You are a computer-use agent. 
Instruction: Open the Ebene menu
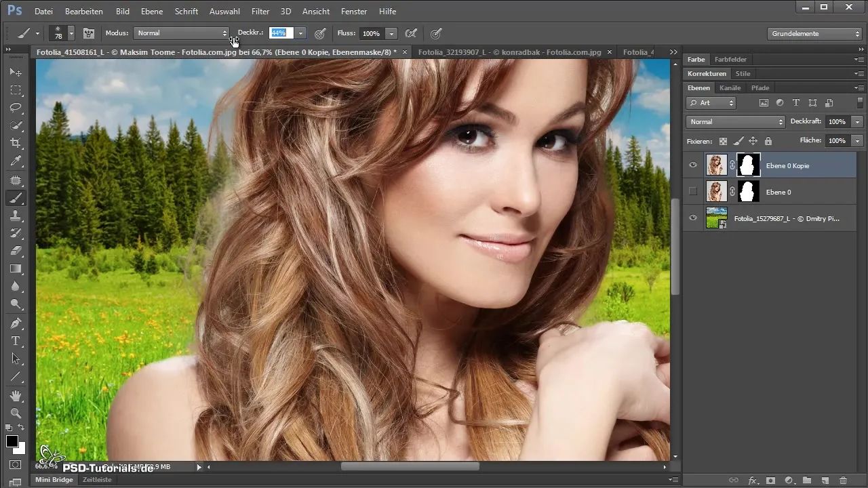pos(152,12)
